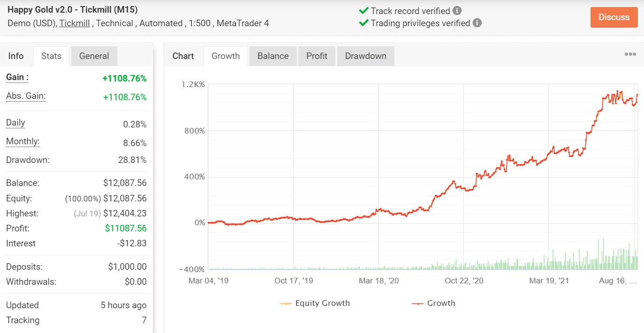644x333 pixels.
Task: Select the Stats tab
Action: (51, 56)
